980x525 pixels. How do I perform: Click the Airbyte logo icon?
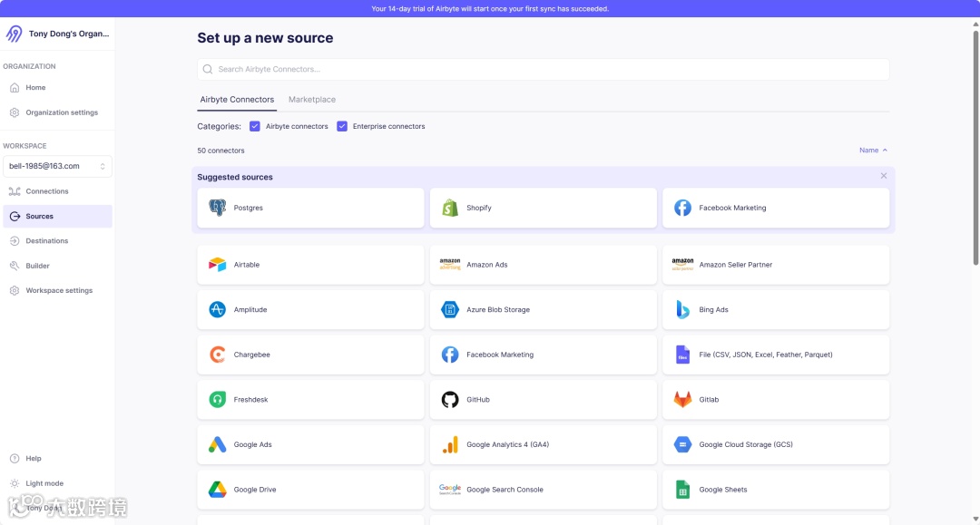pyautogui.click(x=14, y=34)
